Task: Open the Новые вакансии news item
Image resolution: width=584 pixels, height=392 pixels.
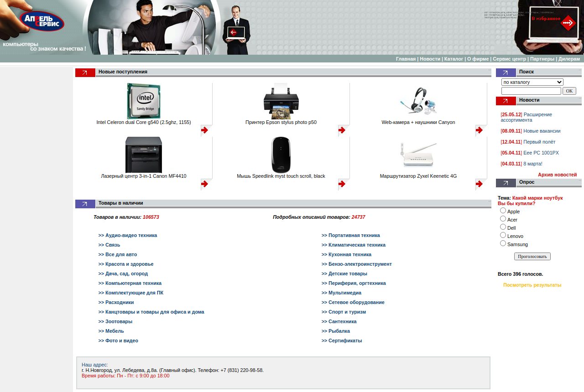Action: [x=542, y=131]
